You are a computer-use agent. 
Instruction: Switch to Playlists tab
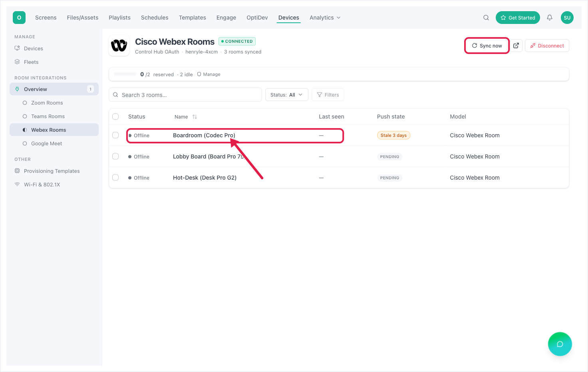click(120, 18)
